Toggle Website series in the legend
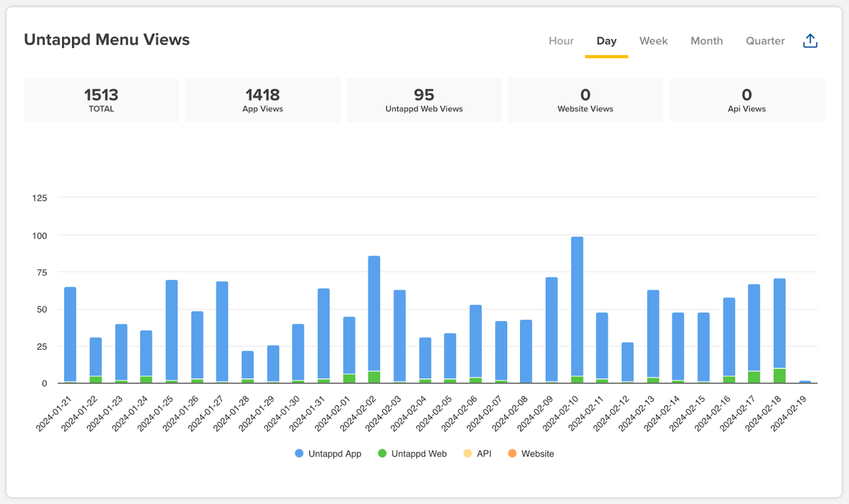Screen dimensions: 849x504 [x=537, y=454]
